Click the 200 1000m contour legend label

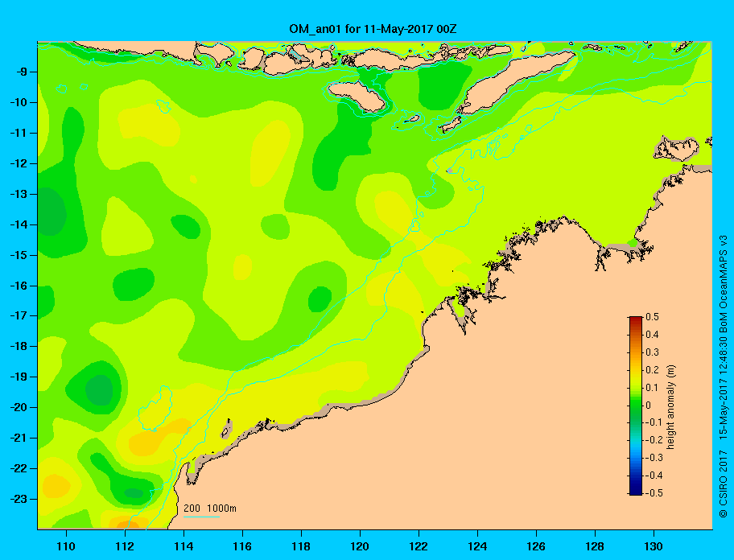pos(210,508)
